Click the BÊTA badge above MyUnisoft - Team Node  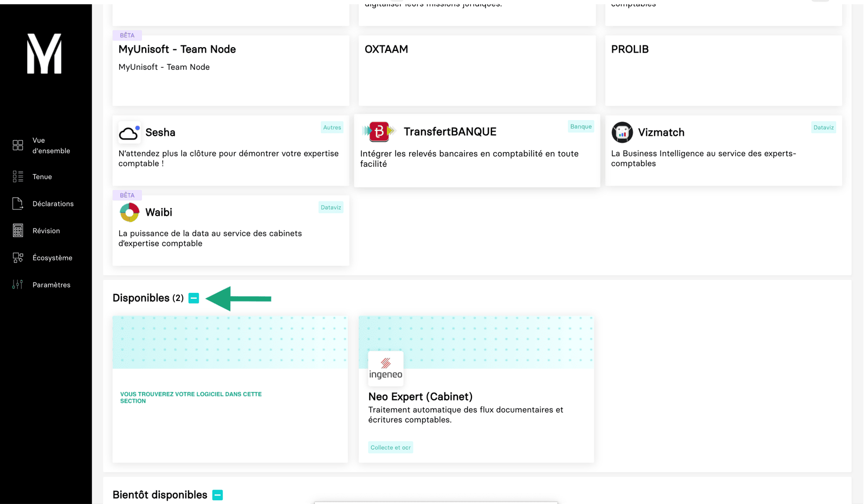tap(127, 35)
